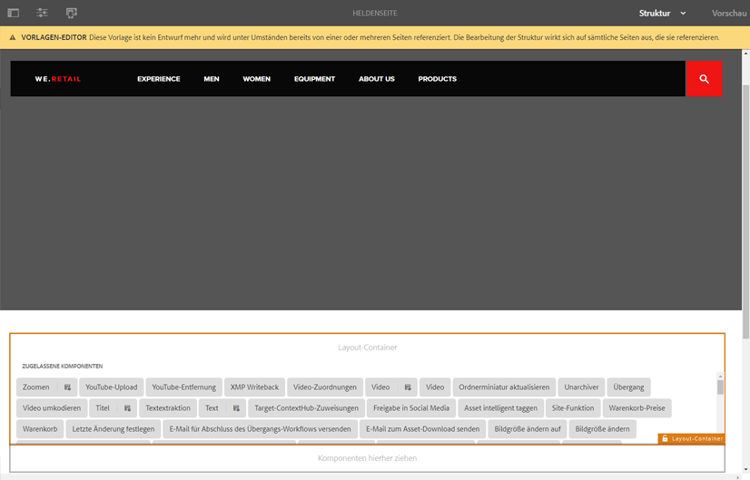Click the page scrollbar down arrow

tap(746, 470)
